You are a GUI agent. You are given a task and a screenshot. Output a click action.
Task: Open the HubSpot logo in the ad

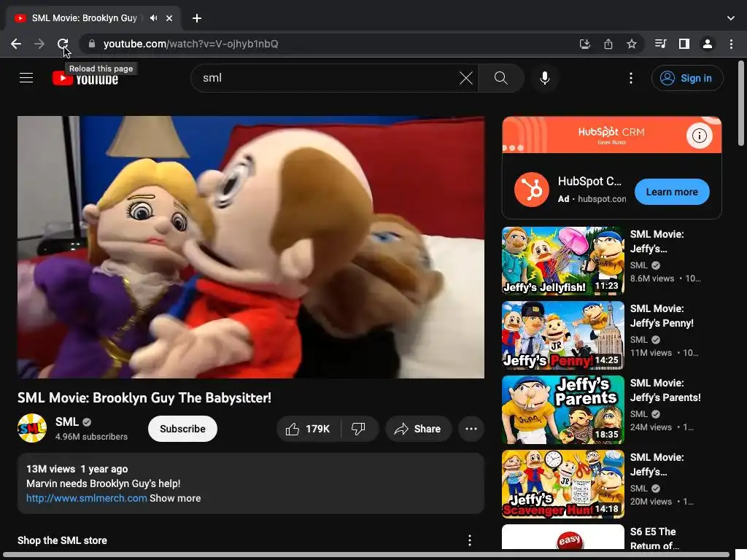click(x=531, y=190)
